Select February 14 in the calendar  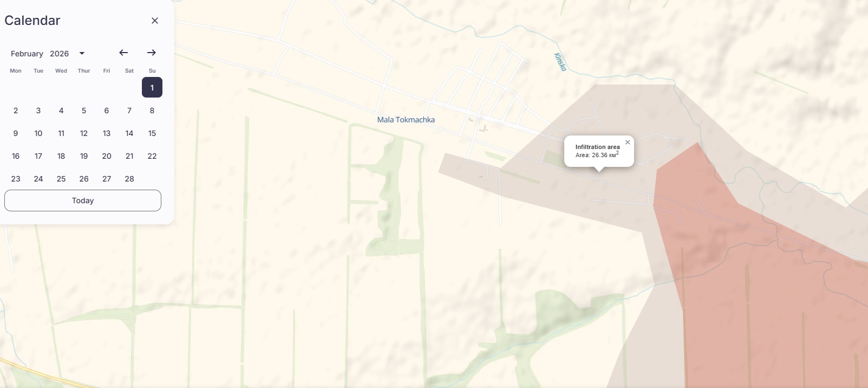pyautogui.click(x=129, y=133)
